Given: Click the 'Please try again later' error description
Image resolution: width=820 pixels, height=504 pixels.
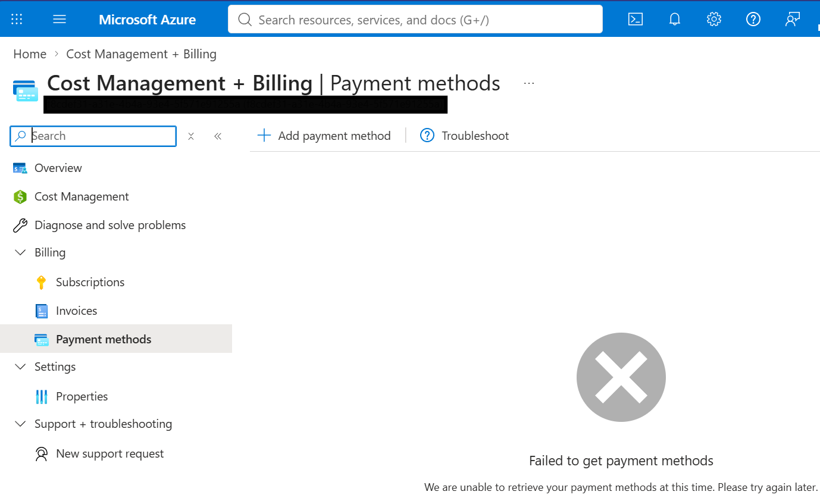Looking at the screenshot, I should (621, 487).
